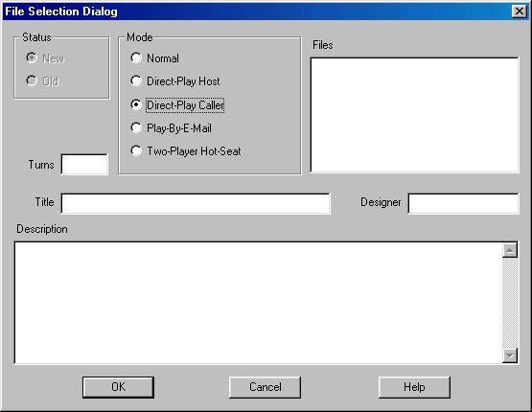Open Help for this dialog
This screenshot has width=532, height=412.
415,387
